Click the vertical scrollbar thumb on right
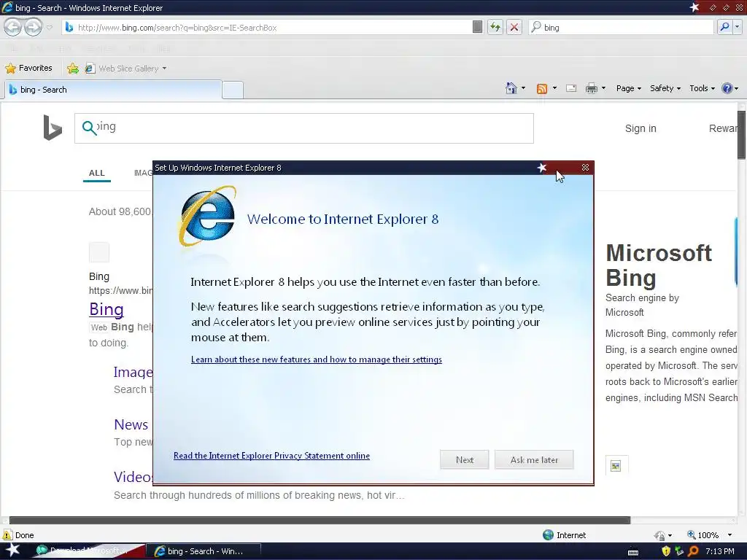 (741, 135)
